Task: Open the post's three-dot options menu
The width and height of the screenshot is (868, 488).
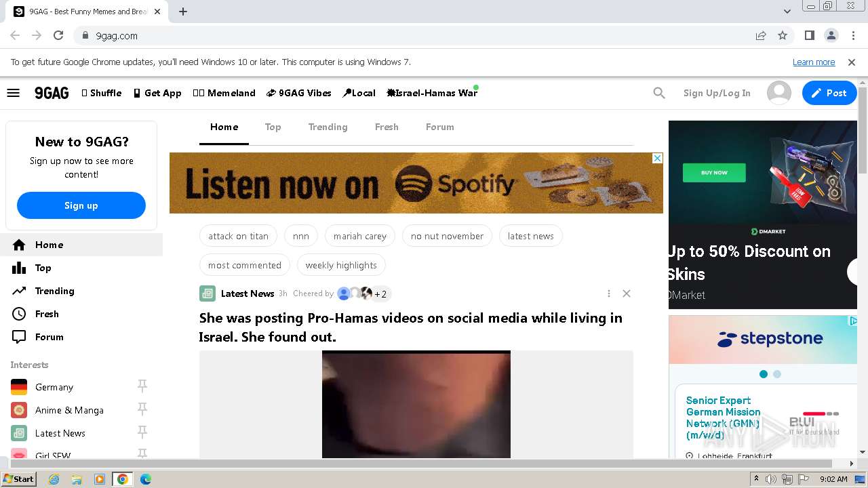Action: [609, 293]
